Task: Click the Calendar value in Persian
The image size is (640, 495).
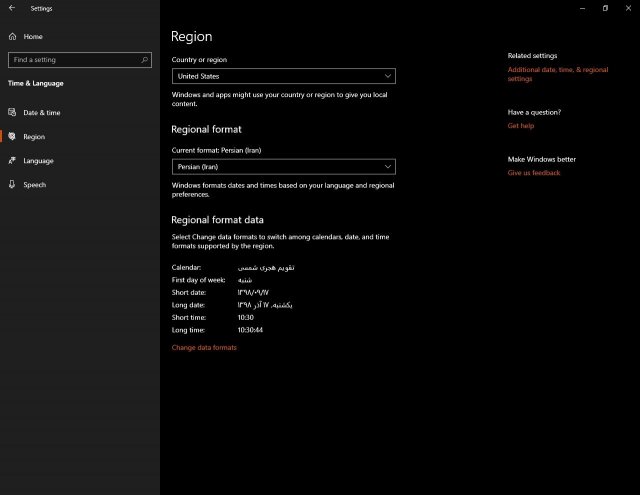Action: pos(266,268)
